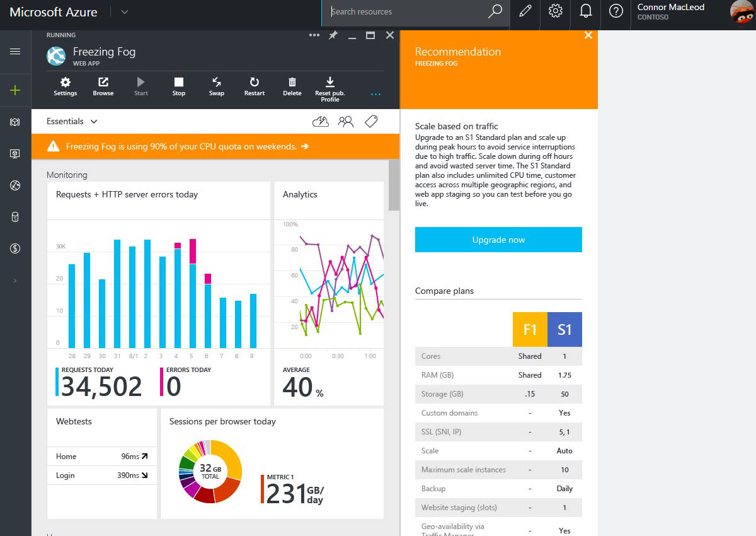Click the pencil edit icon in the top bar
Viewport: 756px width, 536px height.
(x=525, y=11)
